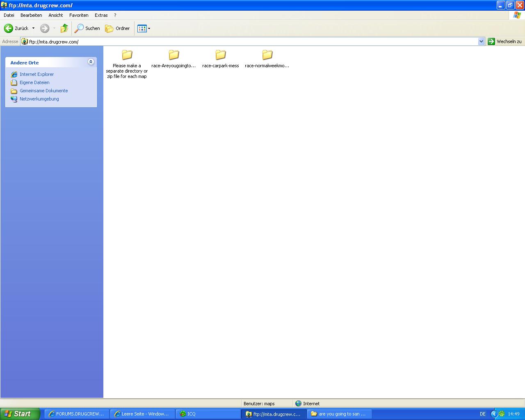Collapse the Andere Orte panel
This screenshot has height=420, width=525.
pyautogui.click(x=91, y=62)
